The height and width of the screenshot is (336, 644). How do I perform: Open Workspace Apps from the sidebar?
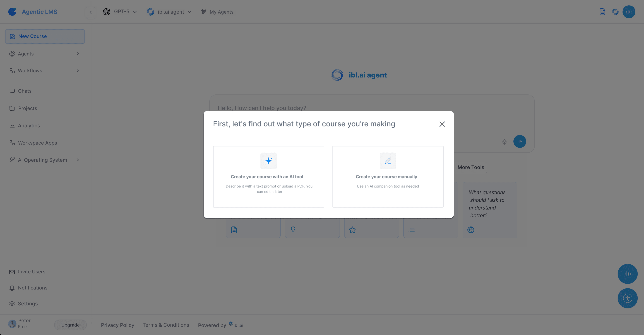click(37, 143)
